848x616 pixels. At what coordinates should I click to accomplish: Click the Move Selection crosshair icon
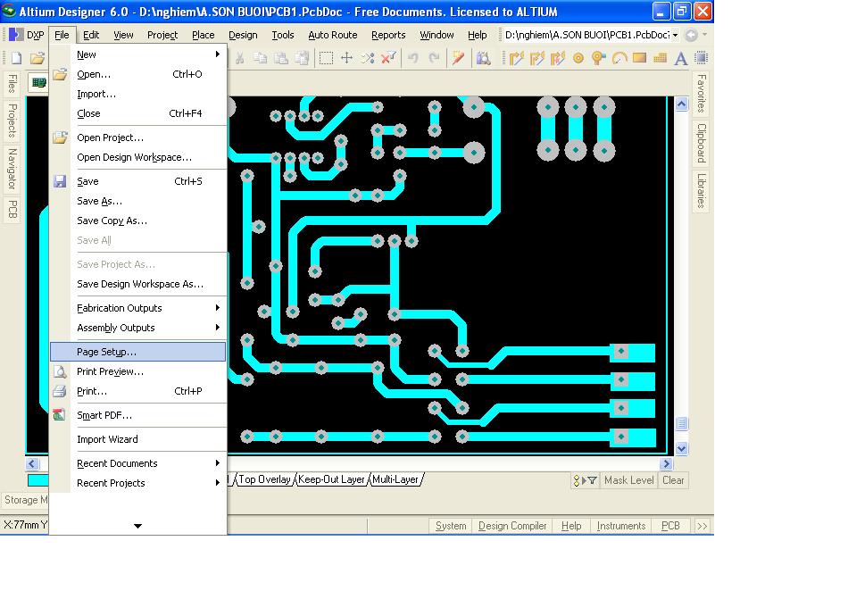[x=347, y=58]
